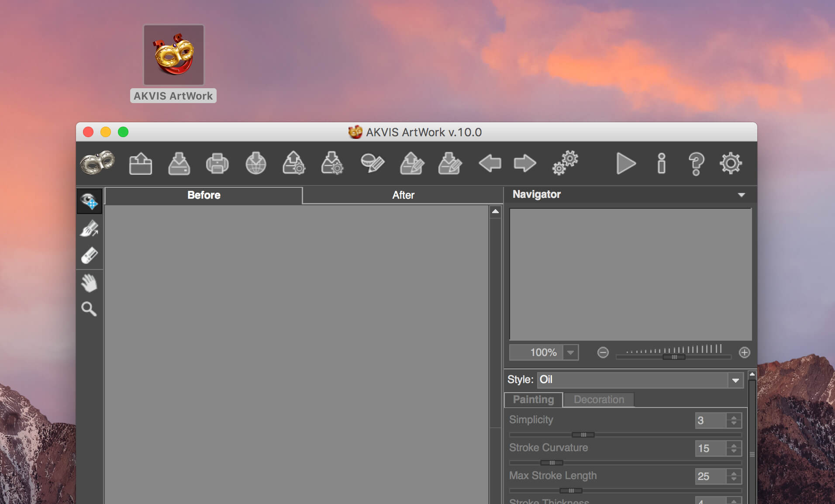Viewport: 835px width, 504px height.
Task: Click the Undo left arrow
Action: [490, 164]
